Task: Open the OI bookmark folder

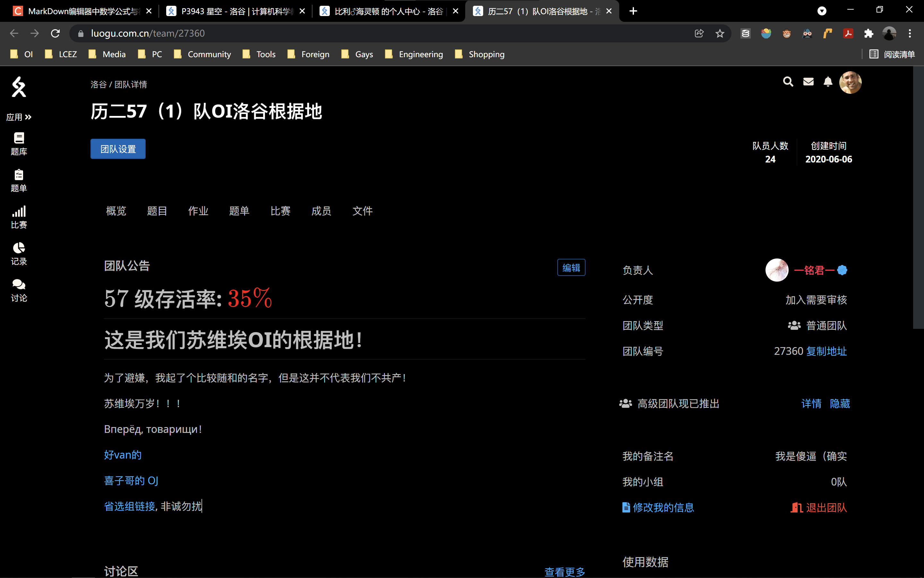Action: (x=22, y=54)
